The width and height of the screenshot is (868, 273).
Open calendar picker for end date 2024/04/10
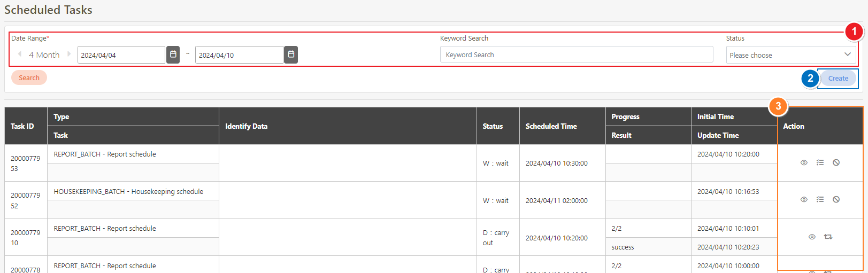coord(290,54)
